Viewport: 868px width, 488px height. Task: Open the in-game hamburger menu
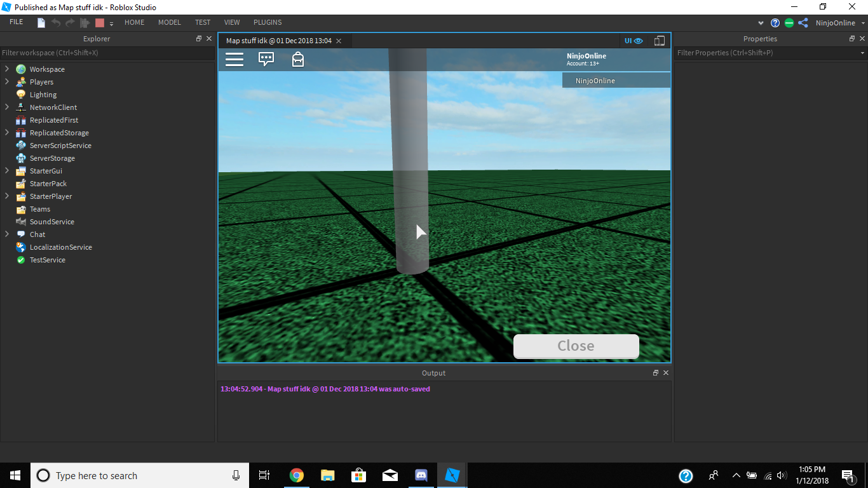coord(234,60)
